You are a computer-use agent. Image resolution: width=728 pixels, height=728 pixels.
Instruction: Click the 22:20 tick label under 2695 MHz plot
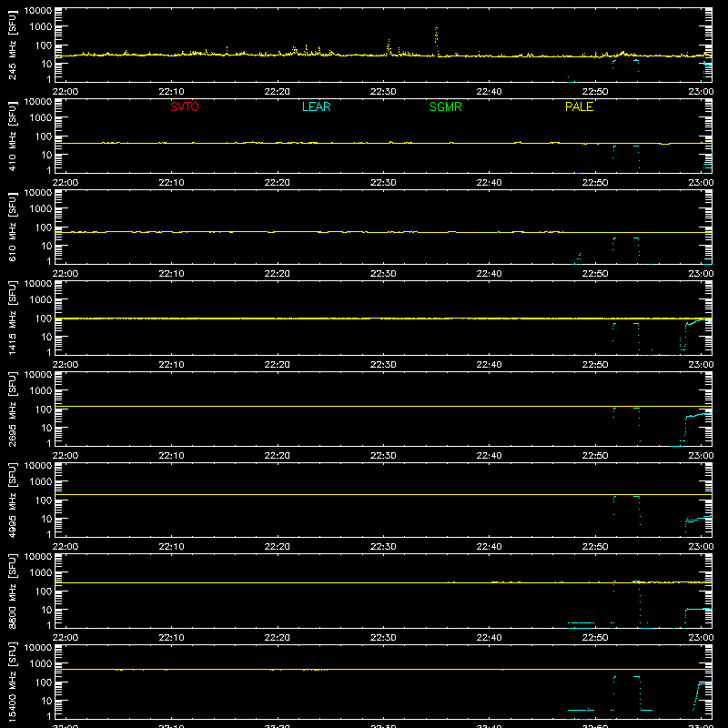click(278, 456)
